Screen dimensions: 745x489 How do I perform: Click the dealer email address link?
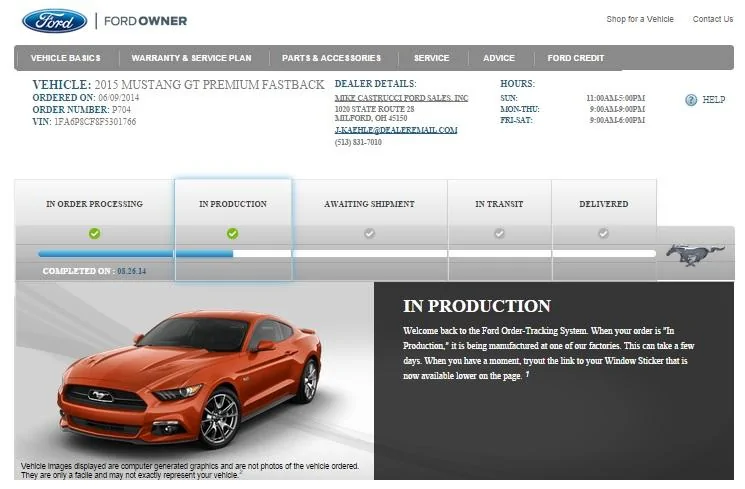pyautogui.click(x=396, y=130)
